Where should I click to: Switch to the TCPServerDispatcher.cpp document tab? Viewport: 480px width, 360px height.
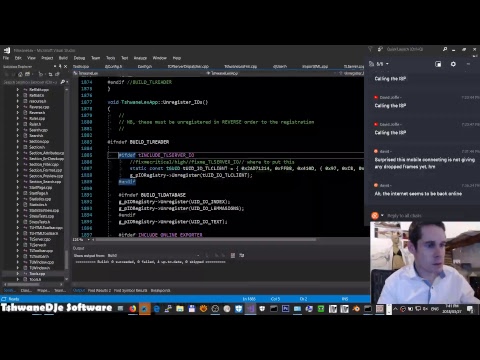188,66
